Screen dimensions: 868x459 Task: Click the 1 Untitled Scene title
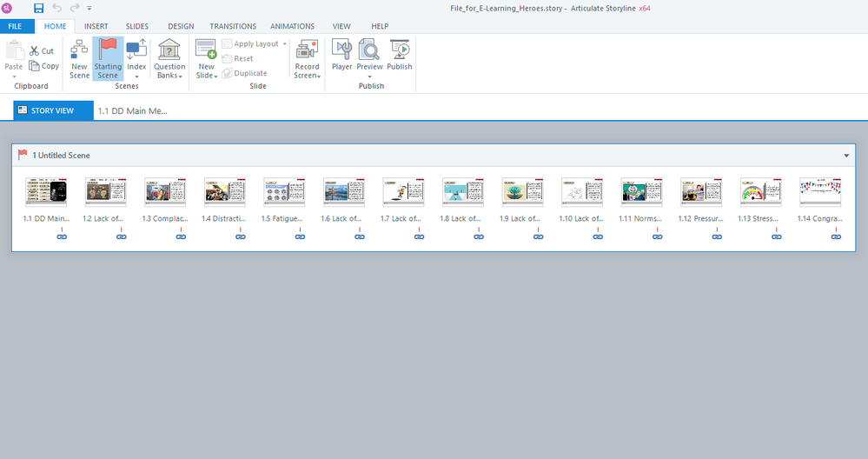click(x=61, y=155)
